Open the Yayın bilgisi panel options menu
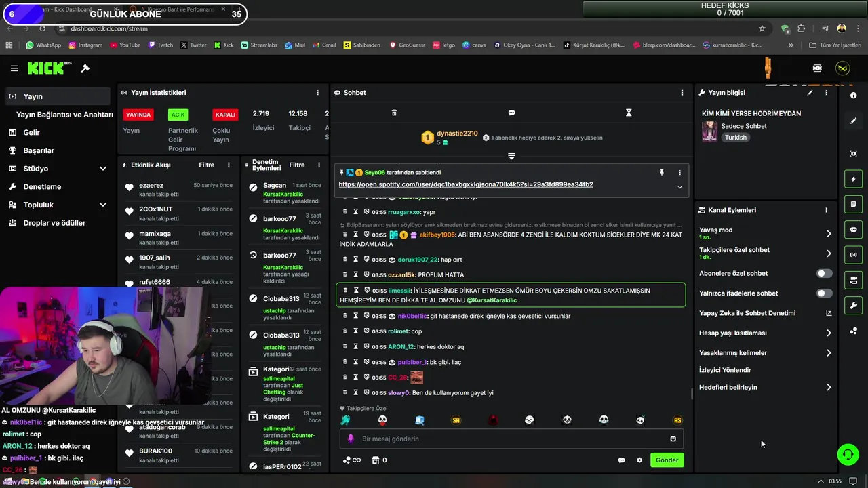 826,93
